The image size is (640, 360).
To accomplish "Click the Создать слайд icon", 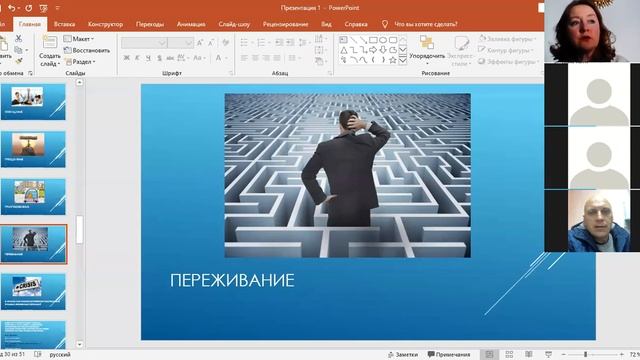I will pos(50,42).
